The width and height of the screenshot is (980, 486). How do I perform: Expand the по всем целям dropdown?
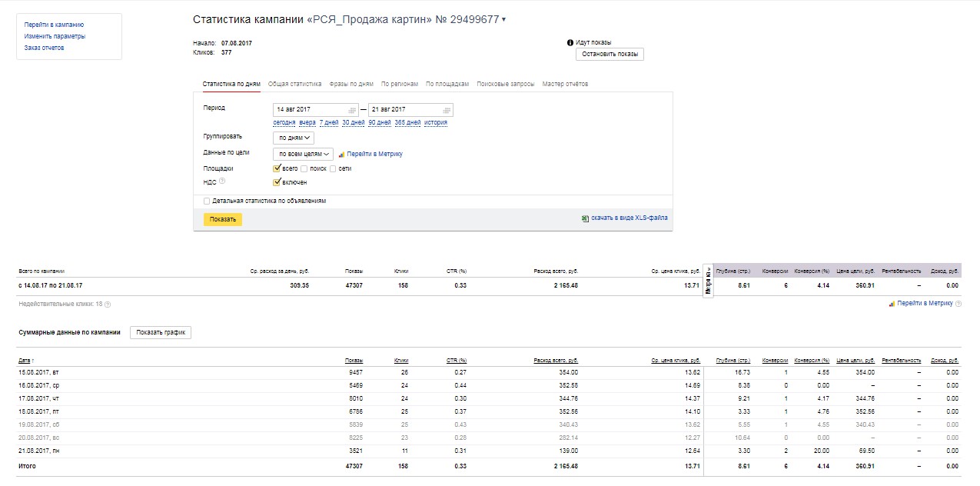(303, 154)
